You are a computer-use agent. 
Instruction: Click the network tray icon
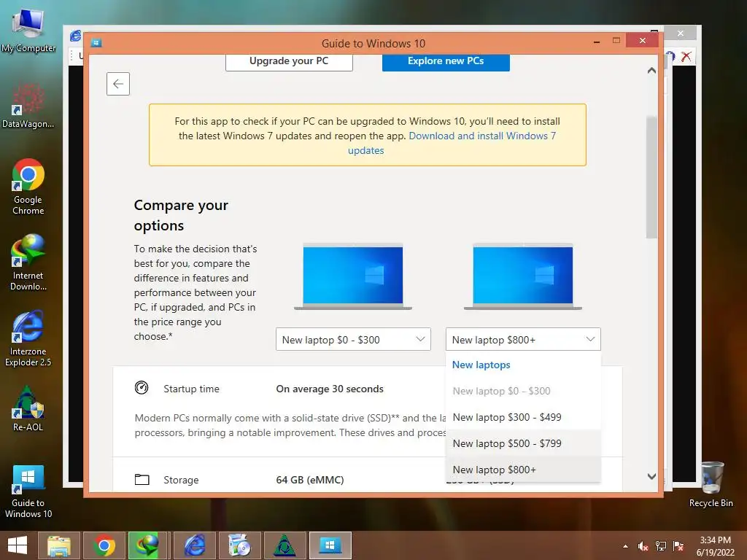[661, 546]
